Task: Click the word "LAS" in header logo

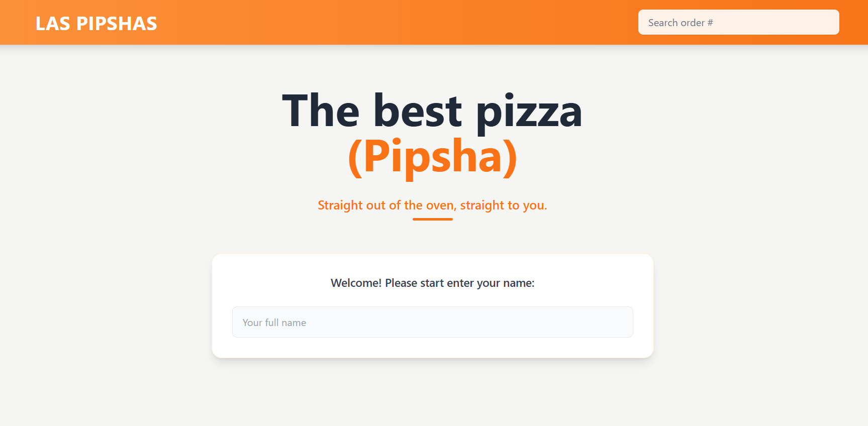Action: 52,24
